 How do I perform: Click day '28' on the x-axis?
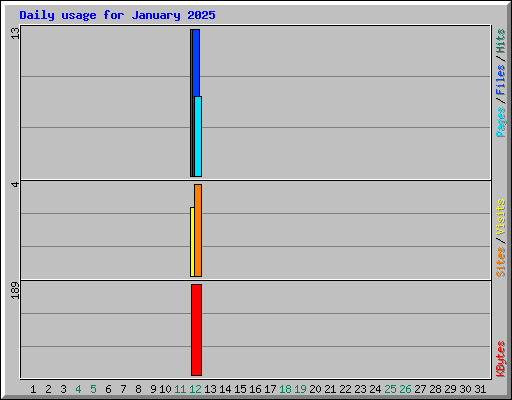(x=435, y=389)
